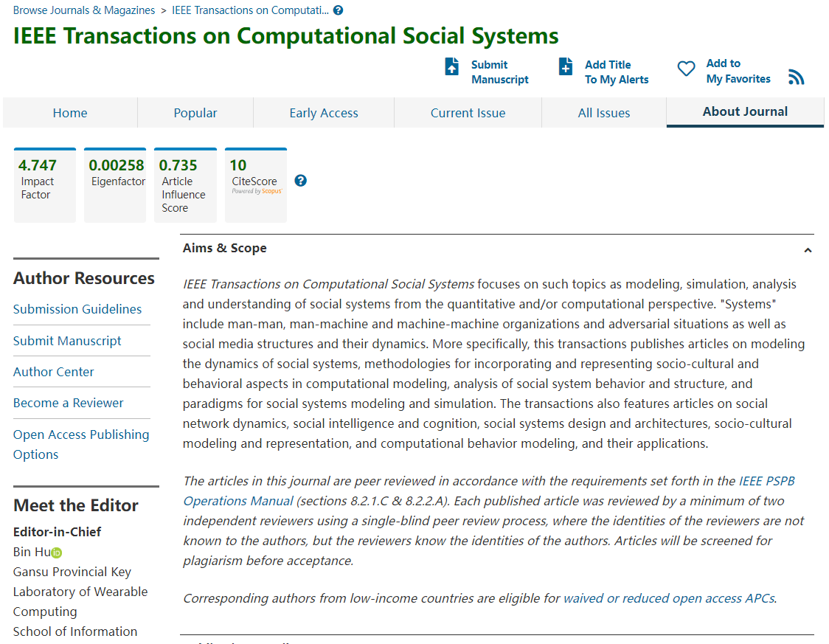Click the Add Title alerts document icon
This screenshot has height=644, width=829.
[566, 67]
